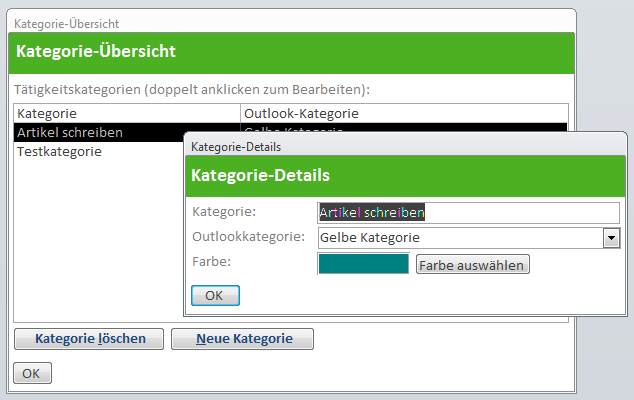Click the Farbe label in the details form
Image resolution: width=634 pixels, height=400 pixels.
click(211, 262)
